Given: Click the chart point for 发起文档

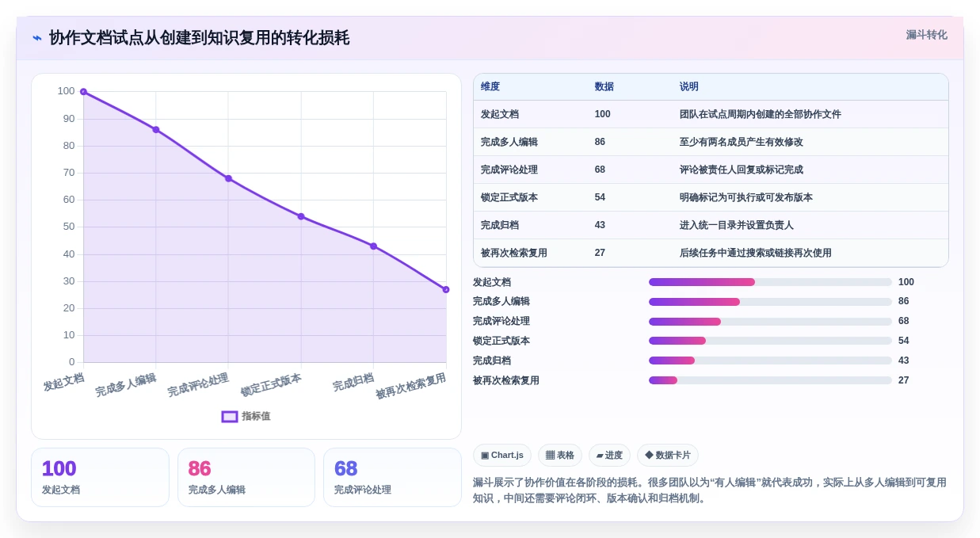Looking at the screenshot, I should (83, 92).
